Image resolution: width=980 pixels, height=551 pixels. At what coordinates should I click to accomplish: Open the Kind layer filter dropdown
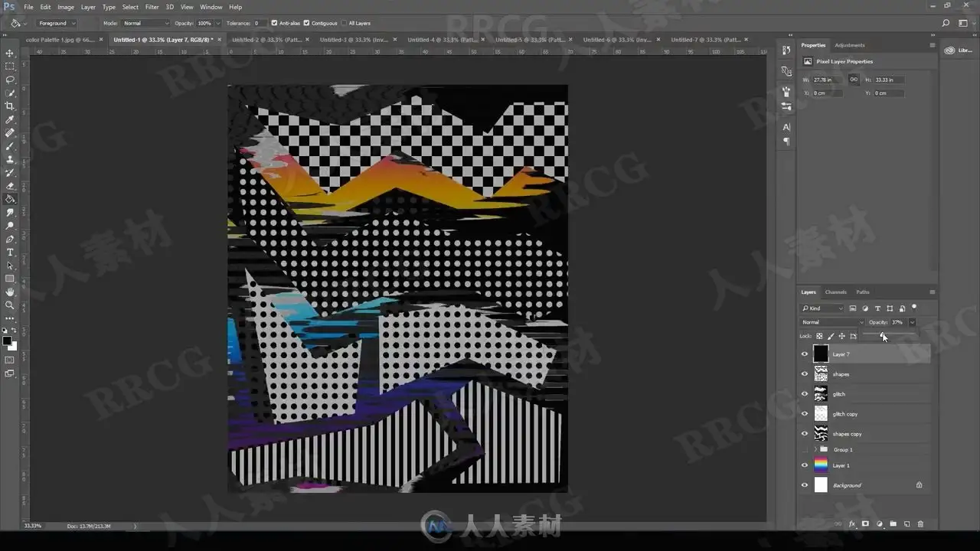click(x=822, y=308)
